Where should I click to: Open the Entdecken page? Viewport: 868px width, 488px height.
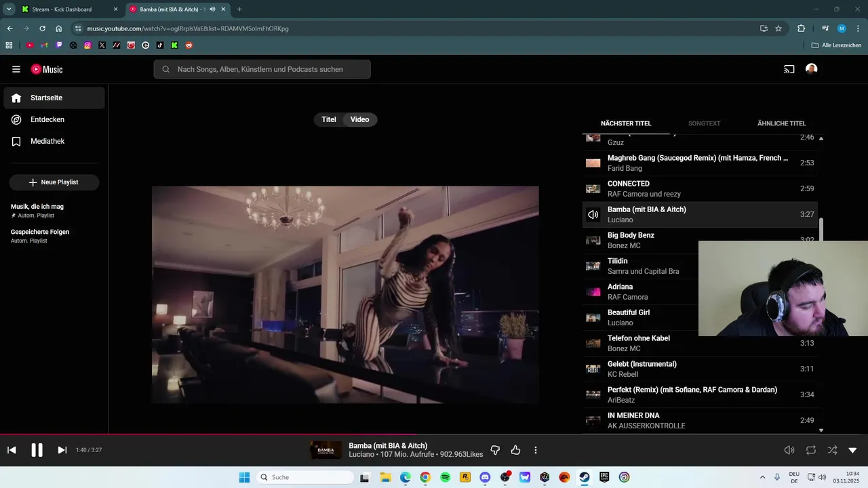[54, 119]
